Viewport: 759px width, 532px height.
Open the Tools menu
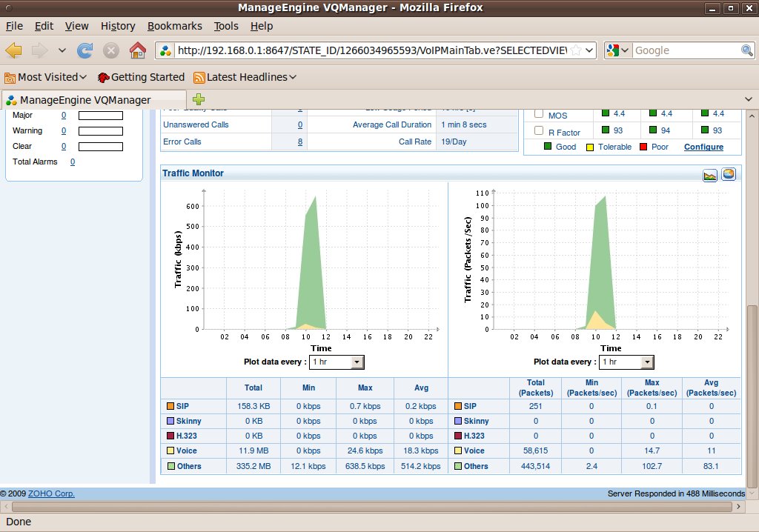pos(226,26)
